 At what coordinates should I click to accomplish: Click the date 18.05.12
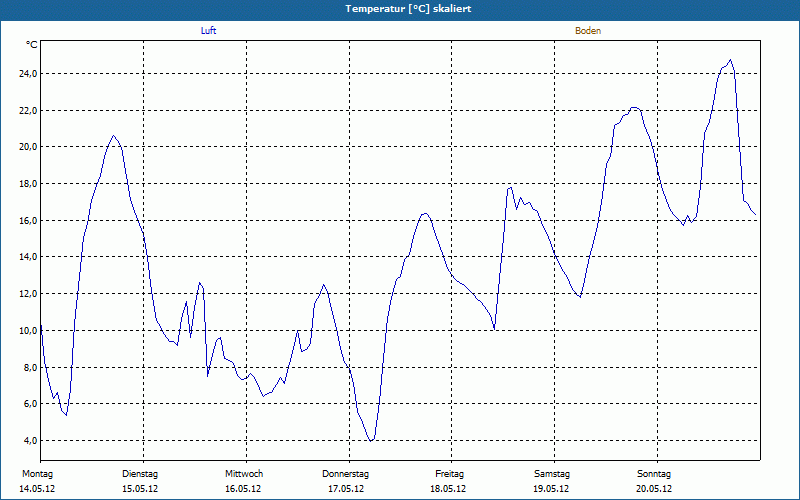click(x=448, y=489)
